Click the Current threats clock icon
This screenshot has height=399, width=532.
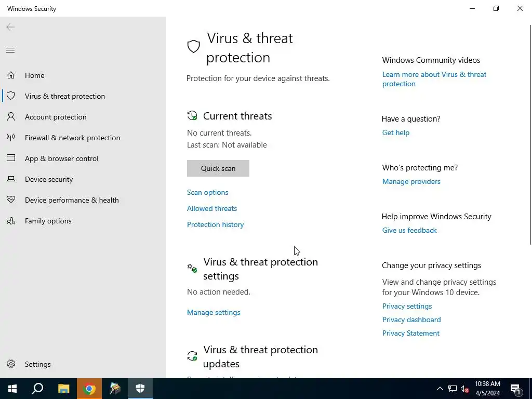192,116
